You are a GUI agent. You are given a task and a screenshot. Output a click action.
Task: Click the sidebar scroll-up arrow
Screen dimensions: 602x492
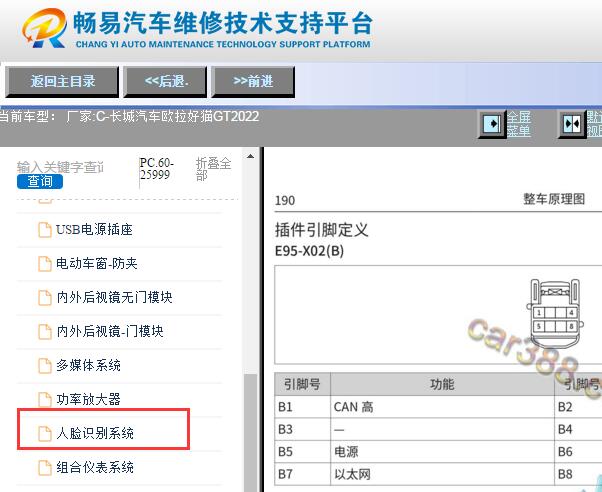point(250,156)
